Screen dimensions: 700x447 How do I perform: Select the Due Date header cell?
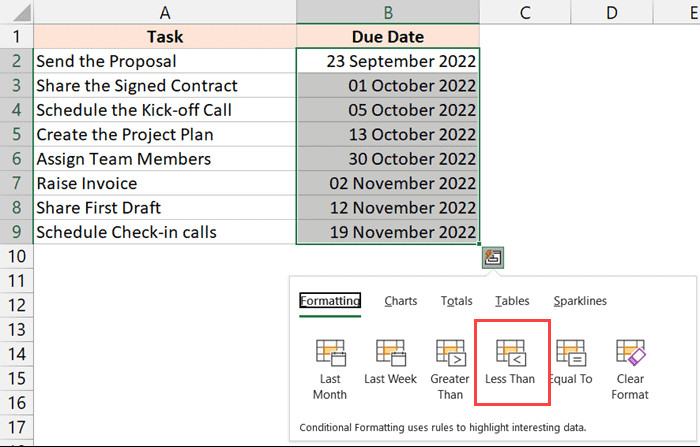[x=388, y=37]
